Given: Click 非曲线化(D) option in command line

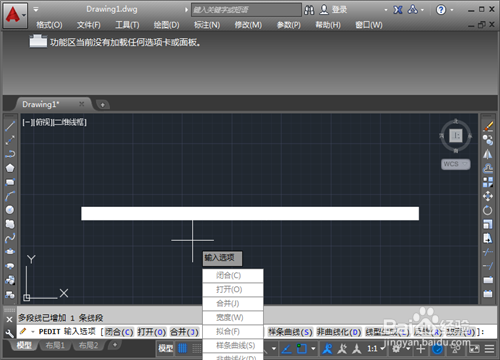Looking at the screenshot, I should (x=339, y=332).
